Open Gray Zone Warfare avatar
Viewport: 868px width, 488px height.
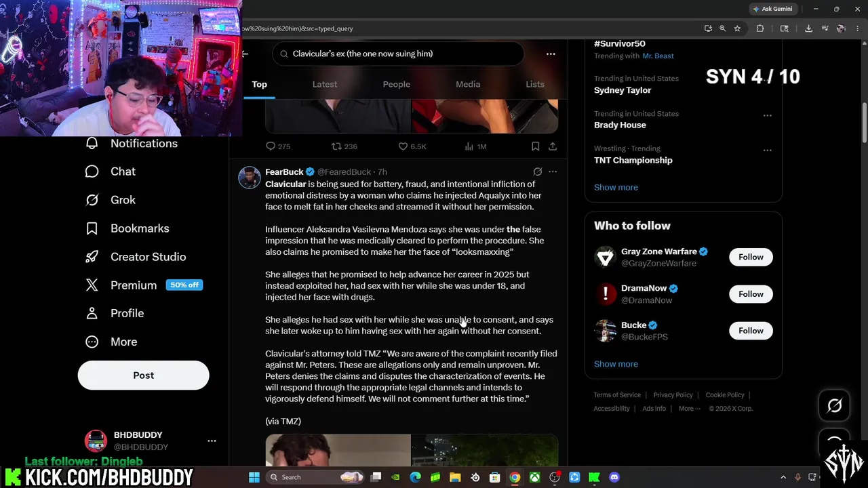pyautogui.click(x=605, y=257)
